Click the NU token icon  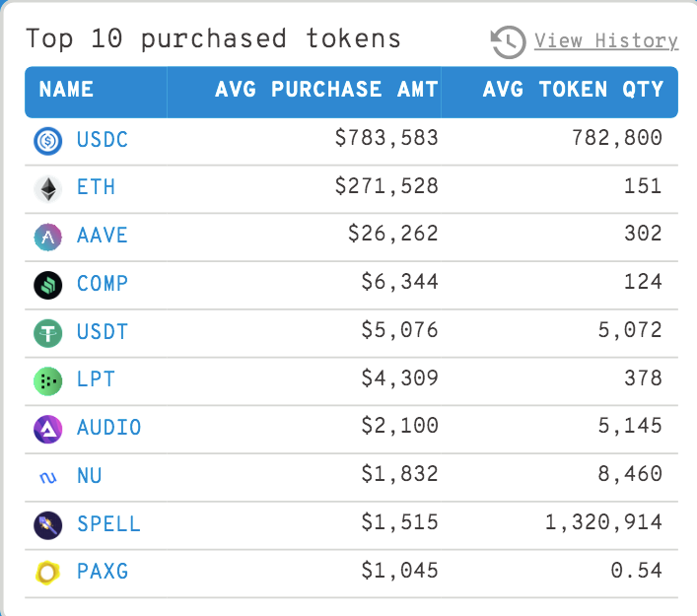(48, 478)
